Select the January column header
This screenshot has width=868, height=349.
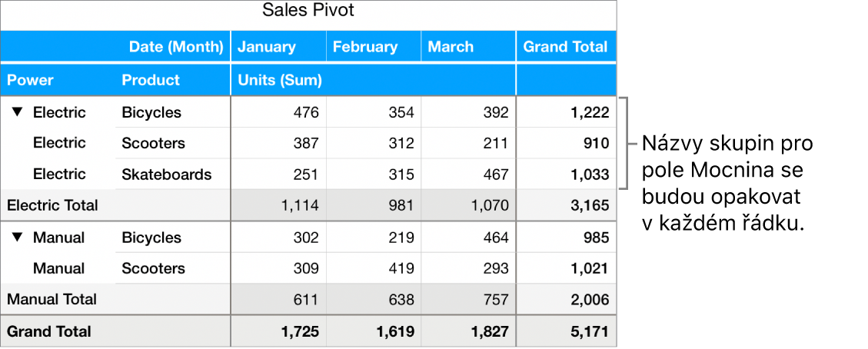pyautogui.click(x=267, y=47)
